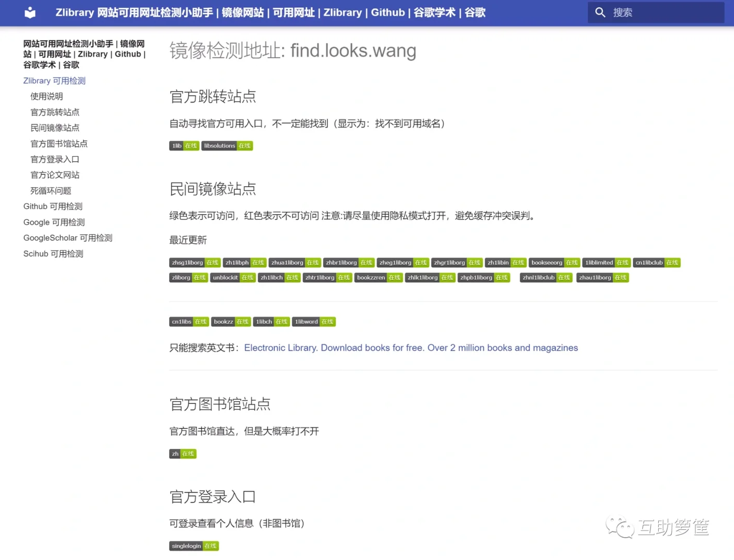Screen dimensions: 734x560
Task: Open the 1liblimited mirror badge
Action: pos(606,263)
